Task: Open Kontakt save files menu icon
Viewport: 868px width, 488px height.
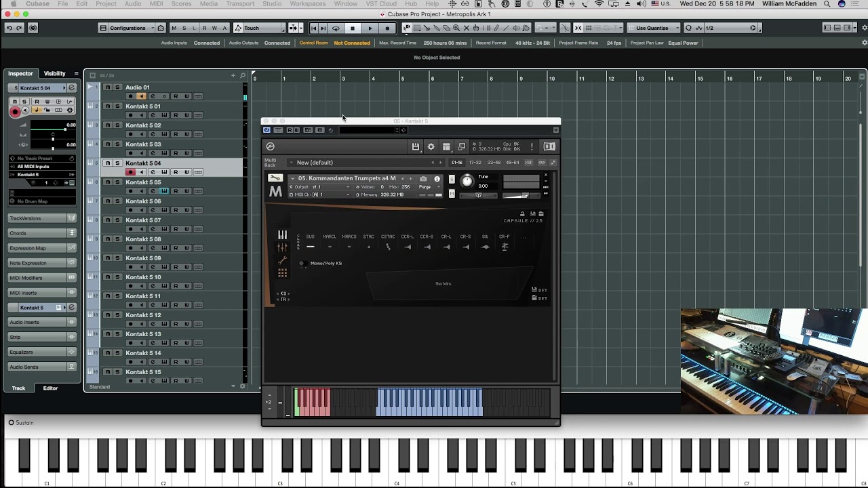Action: click(x=416, y=146)
